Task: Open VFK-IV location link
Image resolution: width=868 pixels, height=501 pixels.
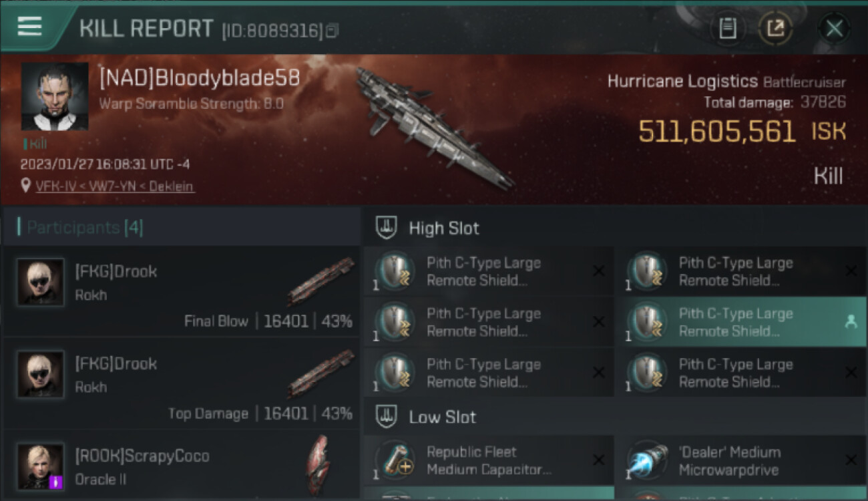Action: tap(116, 186)
